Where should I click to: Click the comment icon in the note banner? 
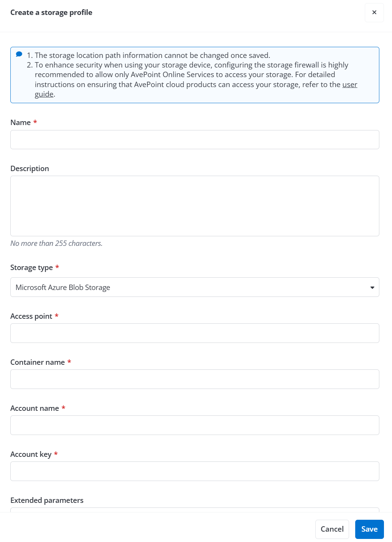pos(18,54)
